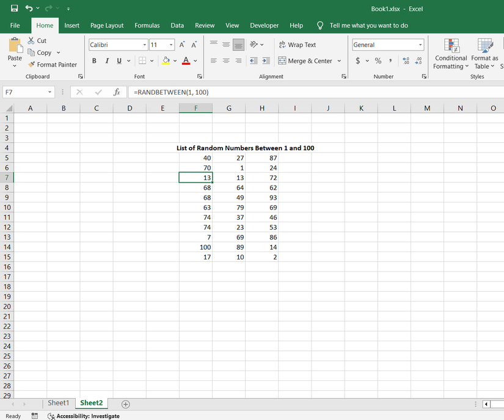The height and width of the screenshot is (420, 504).
Task: Toggle Wrap Text on selected cell
Action: click(297, 45)
